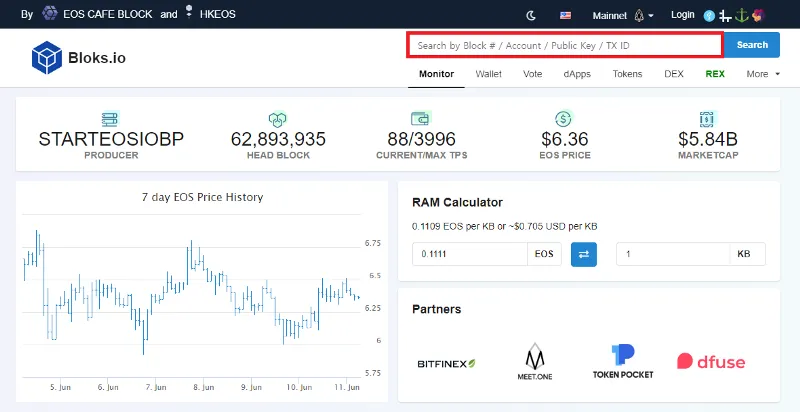
Task: Expand the Mainnet network dropdown
Action: click(623, 15)
